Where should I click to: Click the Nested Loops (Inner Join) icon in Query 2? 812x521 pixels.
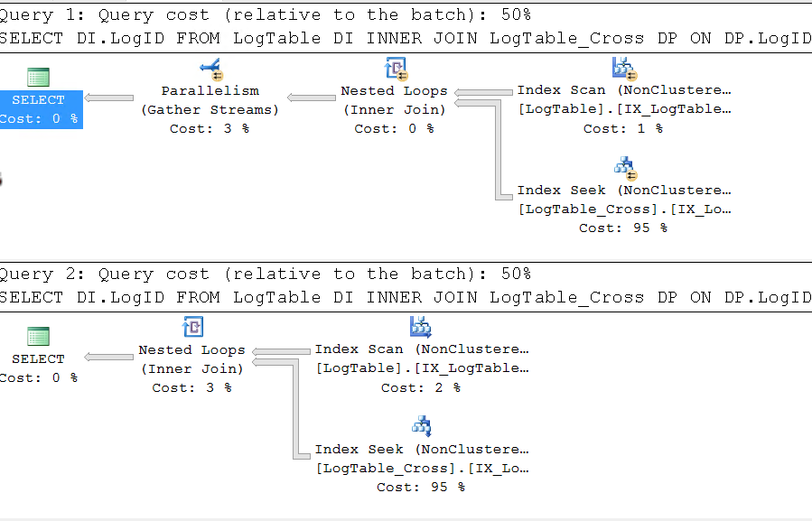(x=191, y=326)
